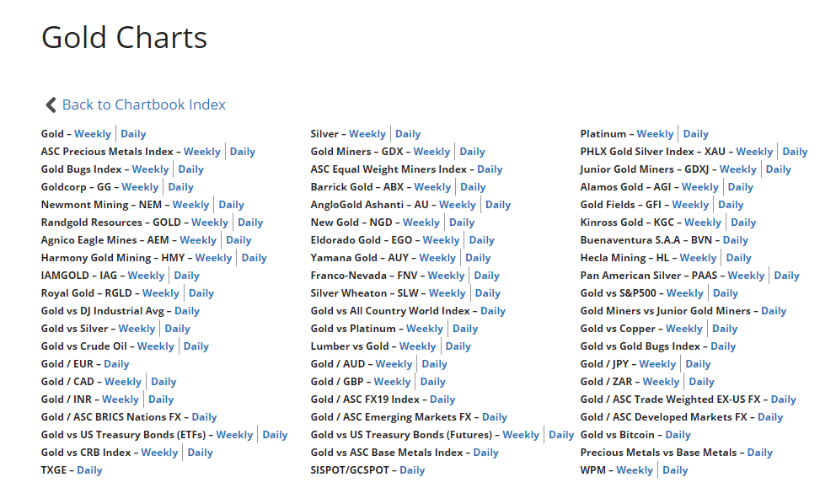View Gold vs DJ Industrial Avg Daily
Image resolution: width=836 pixels, height=504 pixels.
point(187,310)
